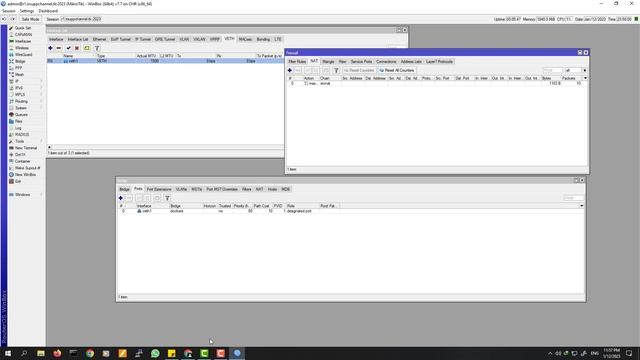Image resolution: width=640 pixels, height=360 pixels.
Task: Open Windows Start menu
Action: point(8,353)
